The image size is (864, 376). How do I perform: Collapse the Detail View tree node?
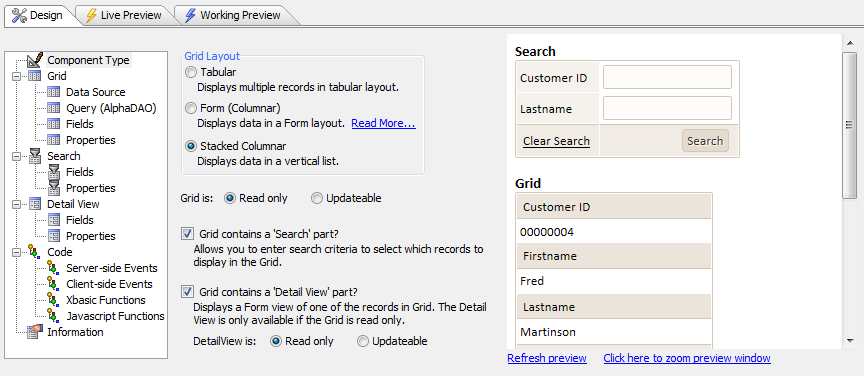pos(16,204)
